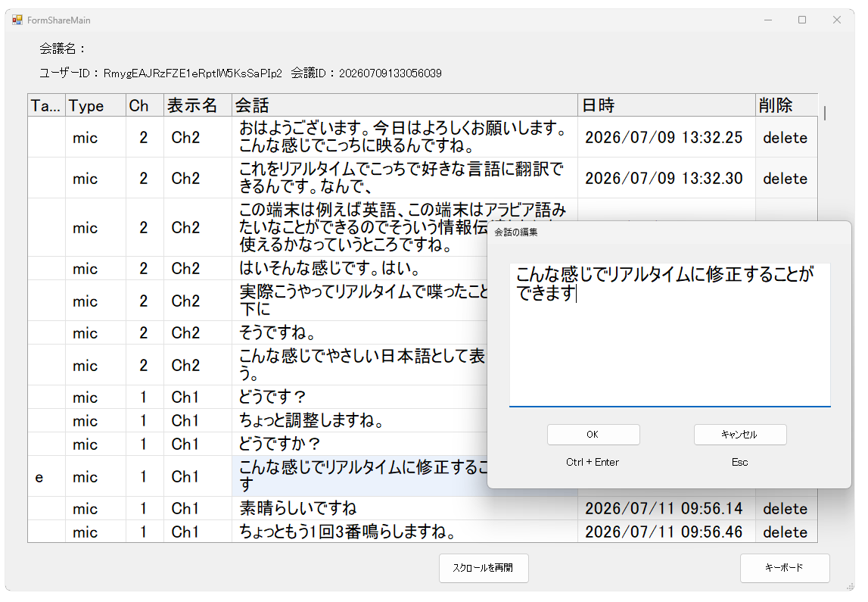Image resolution: width=868 pixels, height=602 pixels.
Task: Click date 2026/07/09 13:32.30 cell
Action: coord(667,179)
